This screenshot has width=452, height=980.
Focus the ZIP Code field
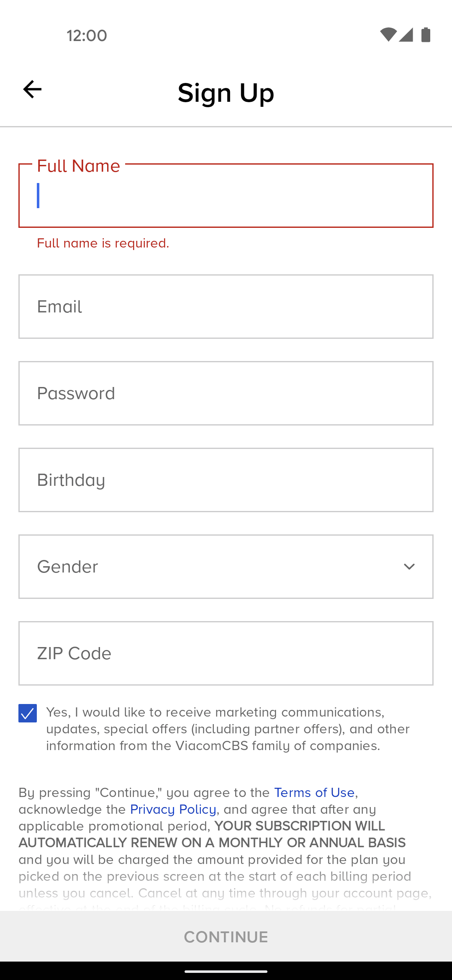[x=226, y=653]
